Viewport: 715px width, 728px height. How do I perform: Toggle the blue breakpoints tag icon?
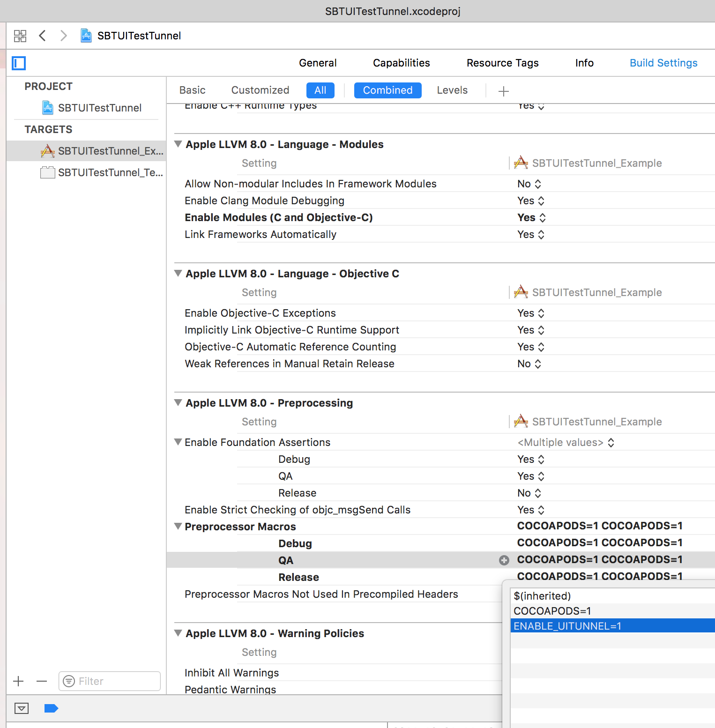pos(51,708)
